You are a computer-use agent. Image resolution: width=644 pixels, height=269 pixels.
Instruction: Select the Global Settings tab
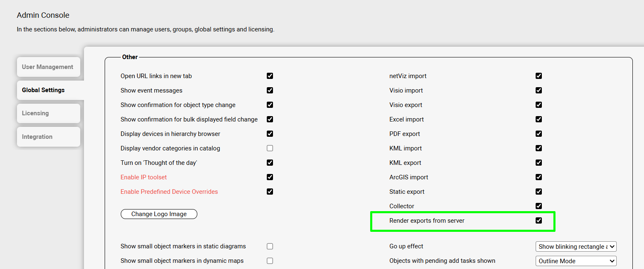click(x=48, y=90)
